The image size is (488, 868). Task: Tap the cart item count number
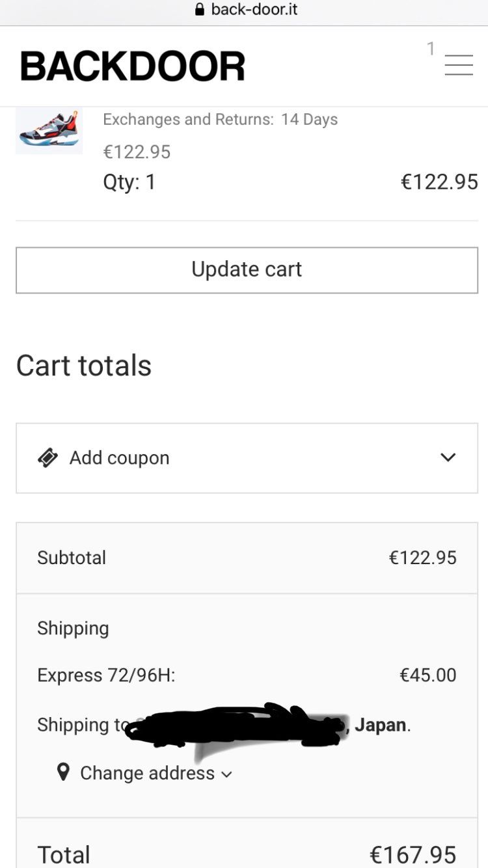coord(430,49)
